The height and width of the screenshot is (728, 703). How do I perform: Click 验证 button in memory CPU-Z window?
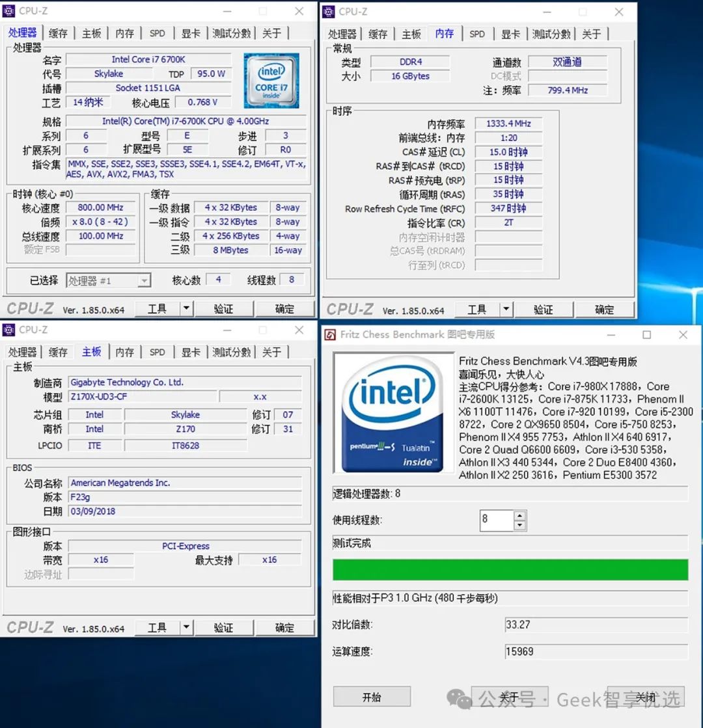pyautogui.click(x=543, y=310)
